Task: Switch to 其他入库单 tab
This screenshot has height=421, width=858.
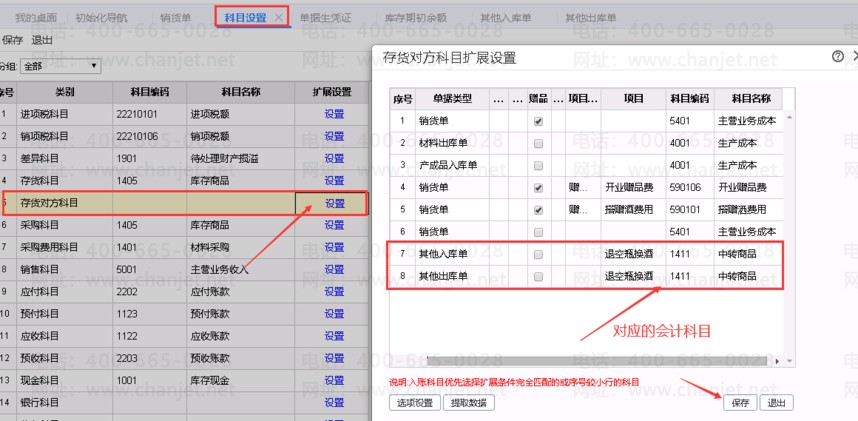Action: pos(506,18)
